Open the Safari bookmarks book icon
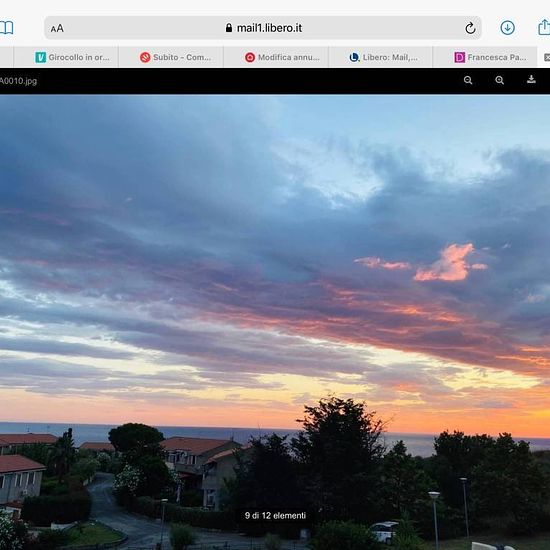Screen dimensions: 550x550 coord(6,28)
